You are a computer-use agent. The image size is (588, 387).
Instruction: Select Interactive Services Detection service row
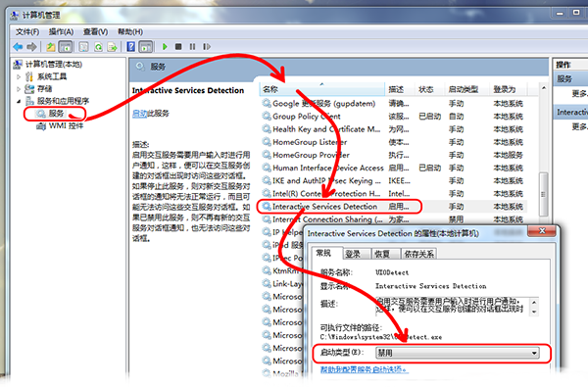(394, 207)
